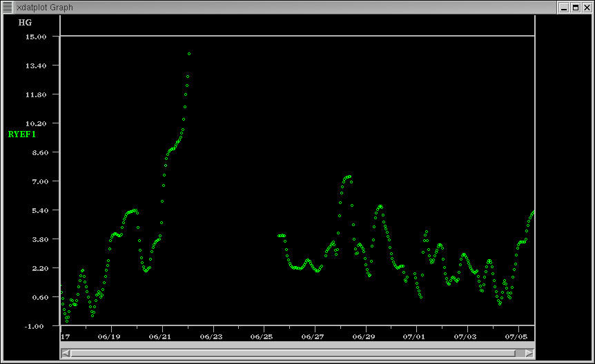This screenshot has width=595, height=364.
Task: Click the horizontal scrollbar left arrow
Action: point(66,354)
